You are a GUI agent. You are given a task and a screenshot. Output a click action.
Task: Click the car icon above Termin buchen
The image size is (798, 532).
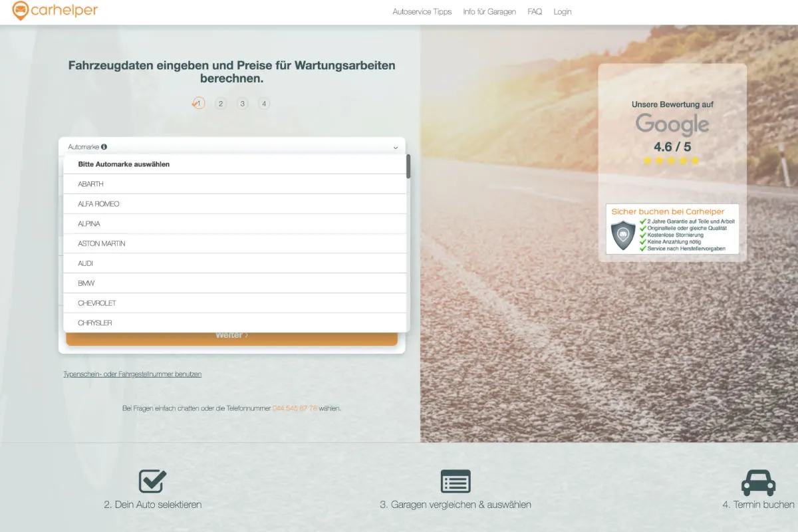pos(758,483)
